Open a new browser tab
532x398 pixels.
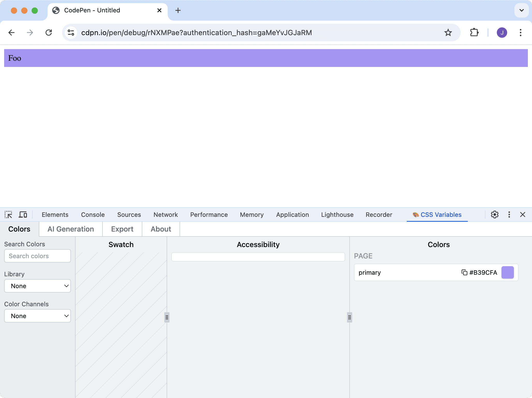tap(178, 10)
